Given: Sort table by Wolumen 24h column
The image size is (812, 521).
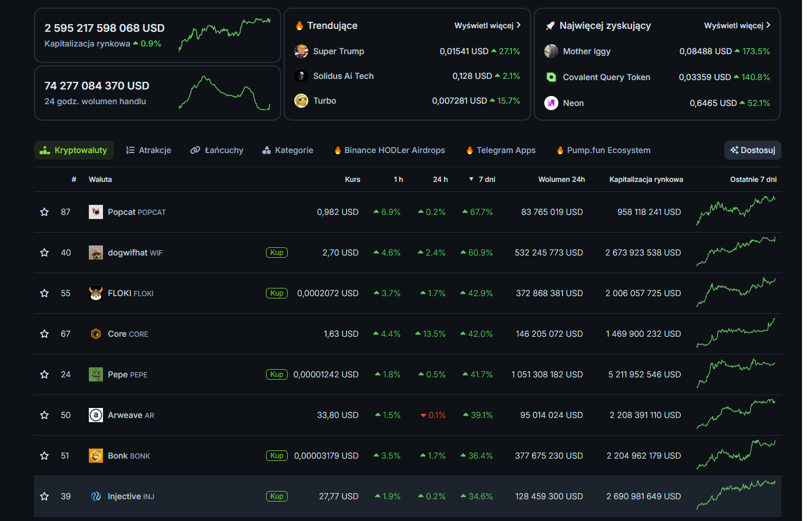Looking at the screenshot, I should tap(561, 180).
